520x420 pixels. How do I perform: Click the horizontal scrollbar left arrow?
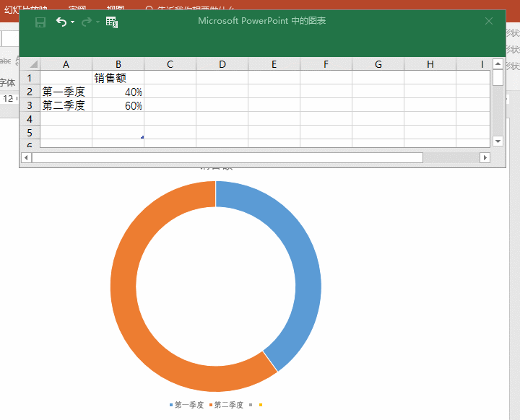pyautogui.click(x=26, y=157)
